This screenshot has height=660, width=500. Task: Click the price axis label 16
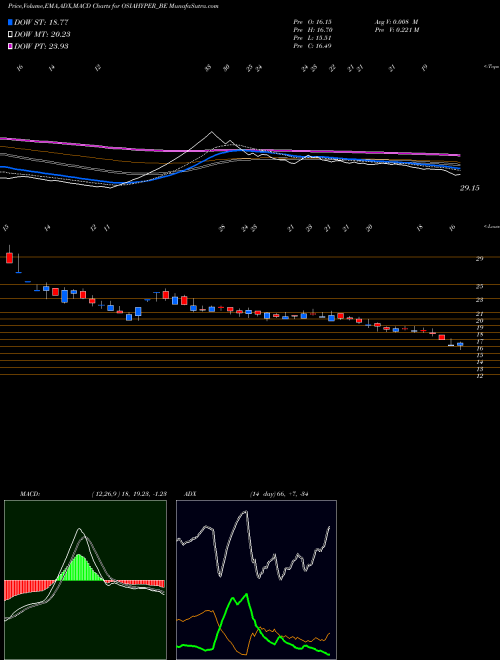pyautogui.click(x=479, y=349)
